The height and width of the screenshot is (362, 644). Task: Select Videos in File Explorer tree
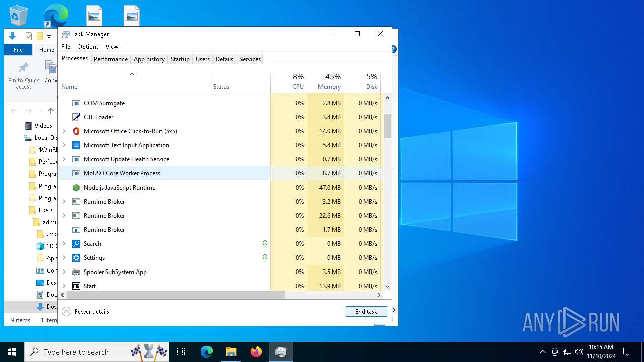click(x=43, y=126)
